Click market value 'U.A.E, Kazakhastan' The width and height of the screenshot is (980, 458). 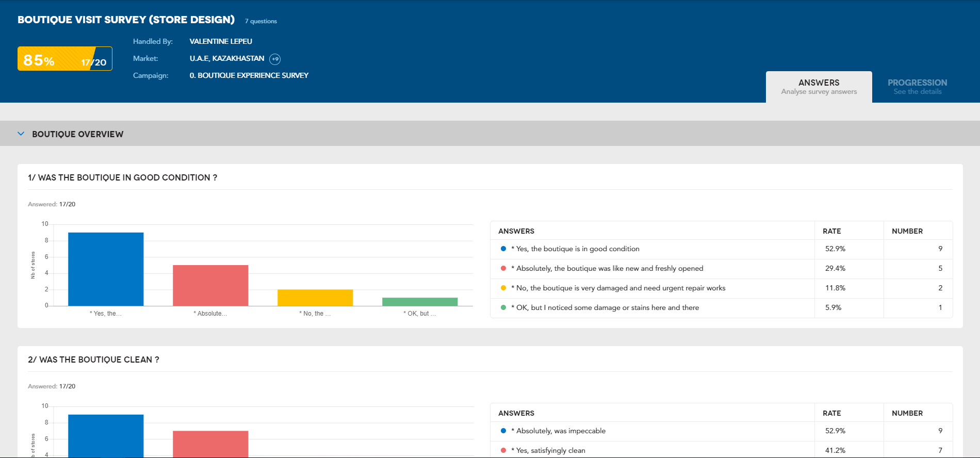[227, 58]
